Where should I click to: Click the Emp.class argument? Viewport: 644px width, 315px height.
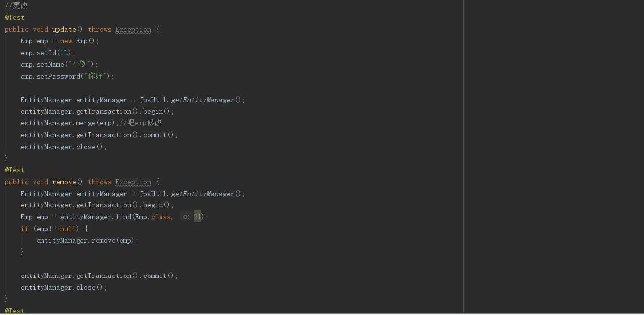(153, 217)
